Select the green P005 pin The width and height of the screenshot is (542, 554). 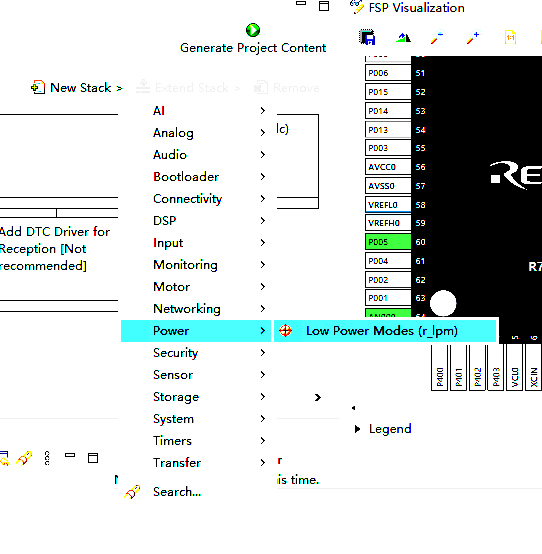tap(388, 242)
